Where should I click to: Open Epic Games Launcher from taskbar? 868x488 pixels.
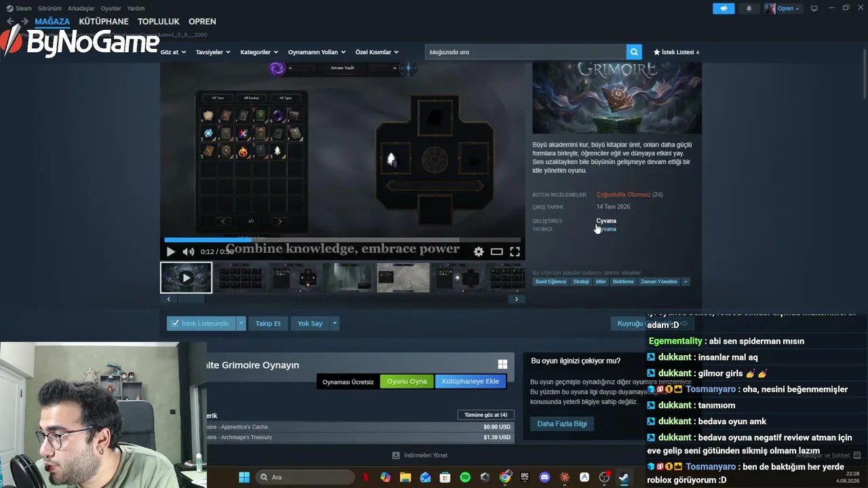[x=525, y=477]
